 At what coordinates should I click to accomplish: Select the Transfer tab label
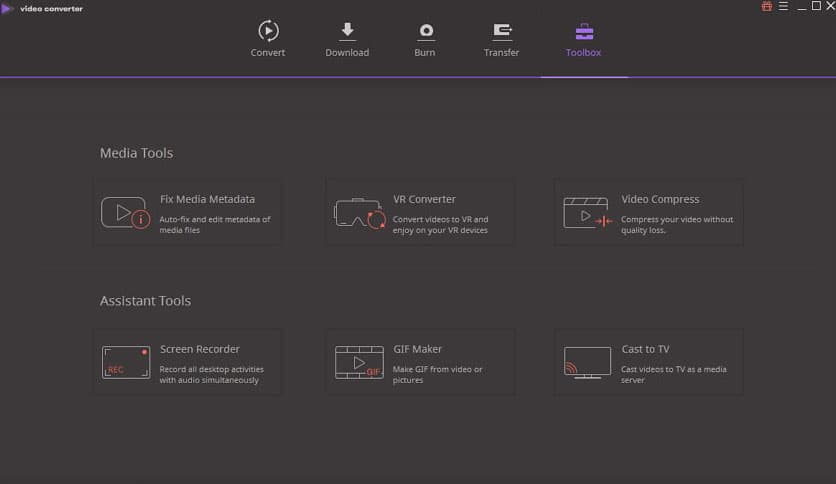501,52
